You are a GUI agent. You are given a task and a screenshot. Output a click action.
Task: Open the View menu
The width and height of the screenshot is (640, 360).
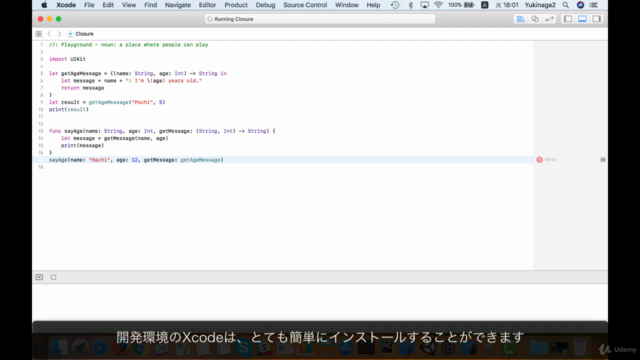tap(129, 5)
